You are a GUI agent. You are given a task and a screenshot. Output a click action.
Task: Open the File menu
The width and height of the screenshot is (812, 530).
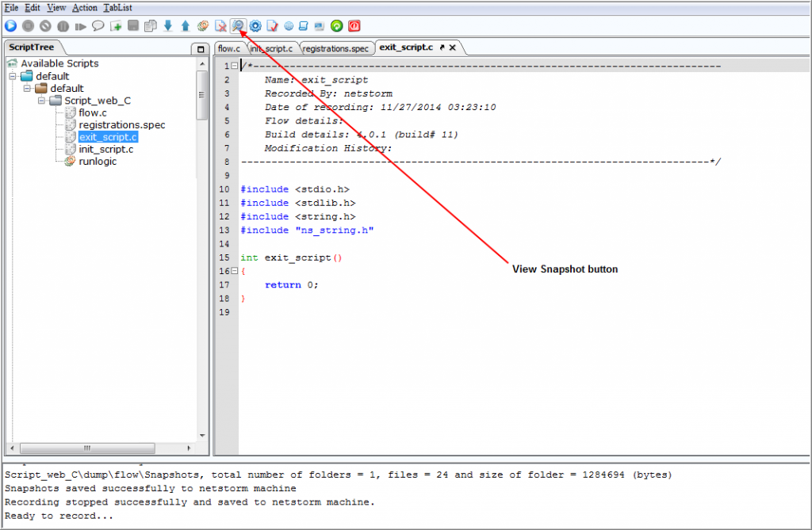[x=11, y=8]
